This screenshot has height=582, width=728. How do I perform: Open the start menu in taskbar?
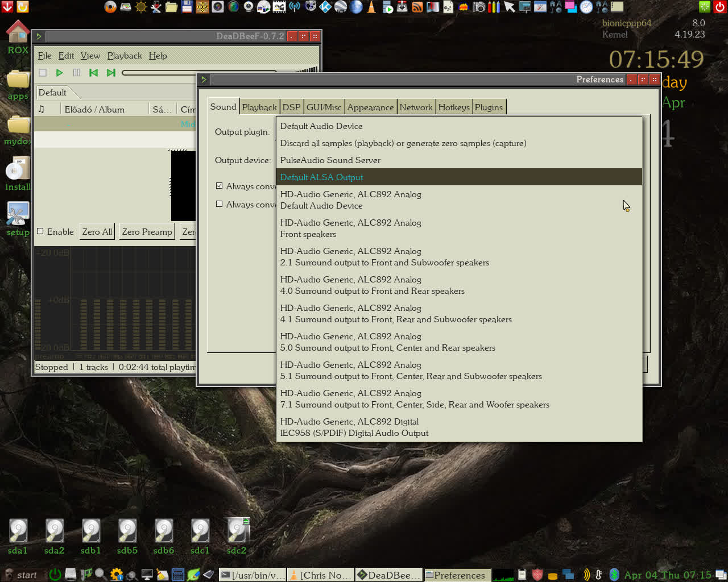pyautogui.click(x=20, y=575)
